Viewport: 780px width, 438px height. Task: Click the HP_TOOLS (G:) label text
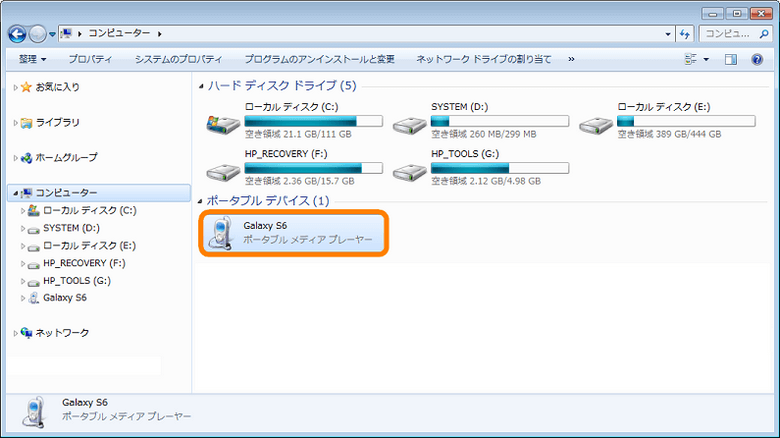pyautogui.click(x=465, y=154)
